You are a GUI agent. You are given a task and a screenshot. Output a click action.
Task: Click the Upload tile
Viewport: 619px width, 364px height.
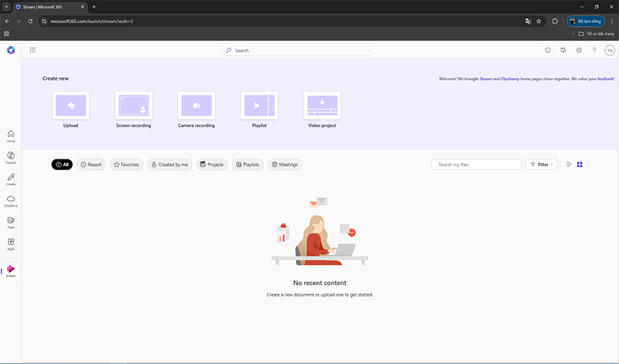pos(71,110)
